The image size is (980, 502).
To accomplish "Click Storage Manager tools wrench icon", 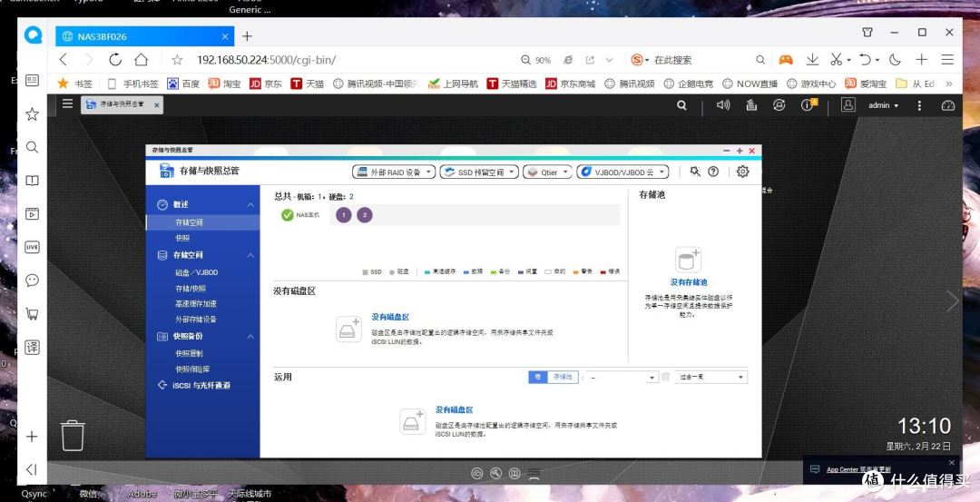I will (x=695, y=172).
